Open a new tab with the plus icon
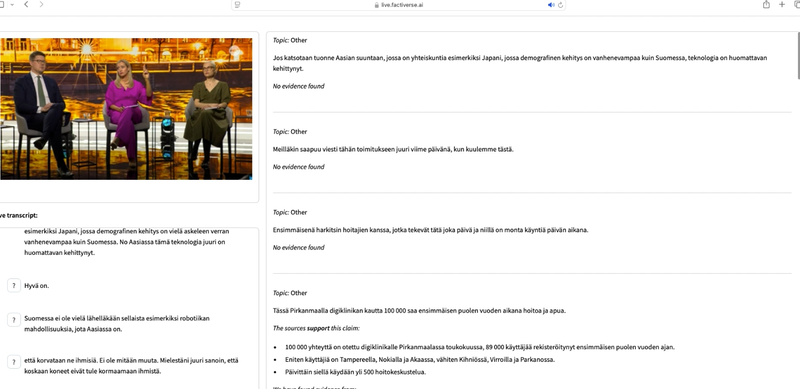This screenshot has width=800, height=389. [x=782, y=4]
